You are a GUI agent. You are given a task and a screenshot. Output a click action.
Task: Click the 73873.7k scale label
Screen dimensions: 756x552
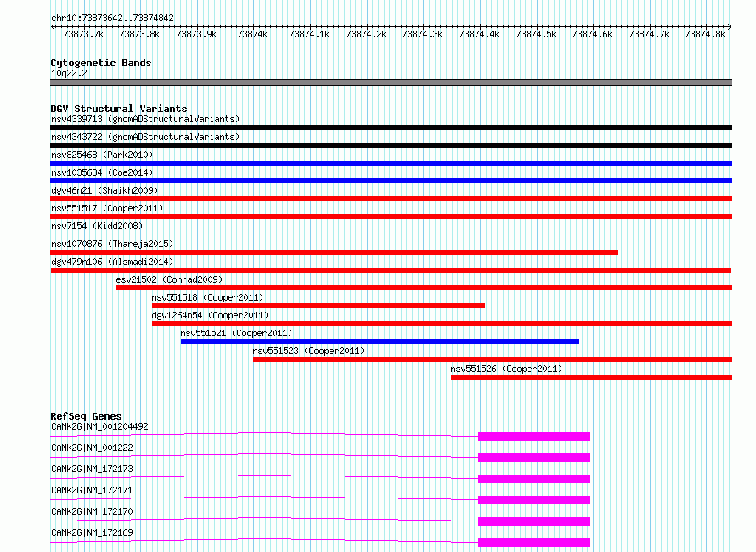click(x=83, y=34)
